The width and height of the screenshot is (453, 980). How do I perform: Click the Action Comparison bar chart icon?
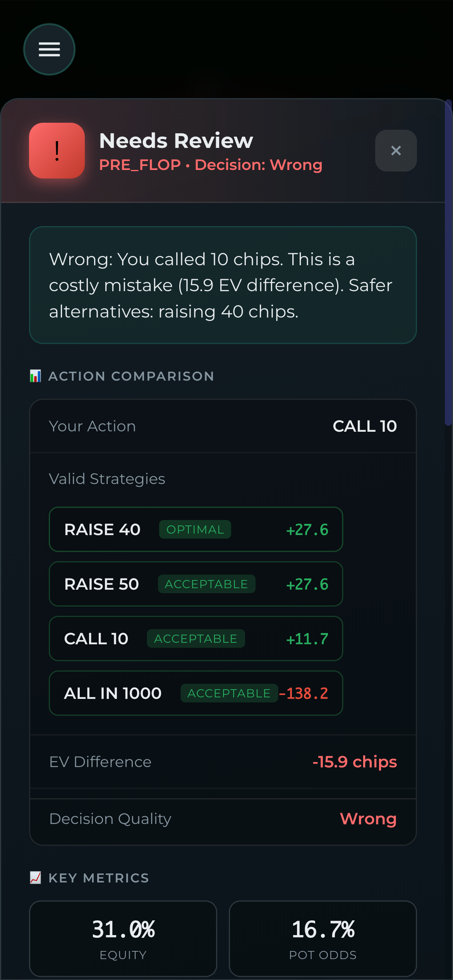click(x=36, y=376)
